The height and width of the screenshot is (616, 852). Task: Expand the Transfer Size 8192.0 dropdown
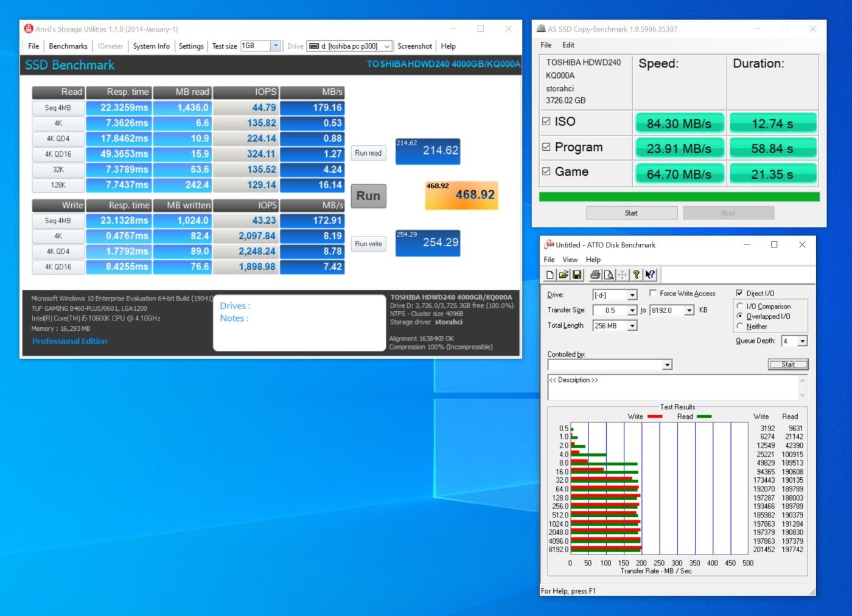click(x=690, y=311)
